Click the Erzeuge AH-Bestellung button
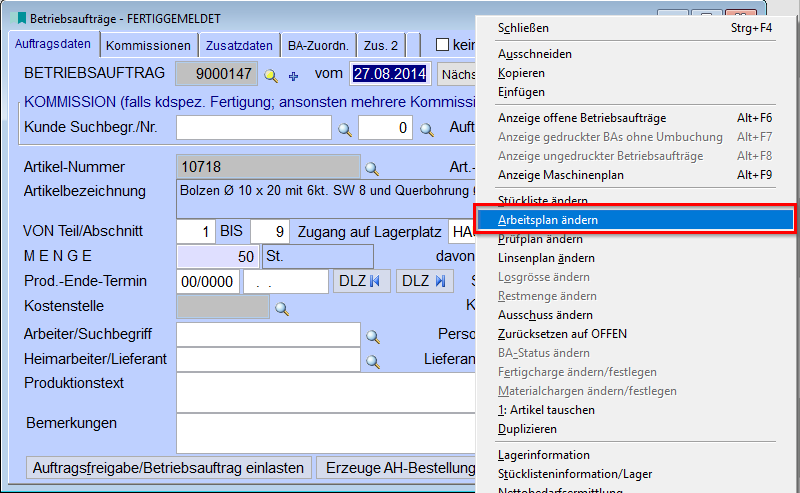The width and height of the screenshot is (800, 493). (396, 468)
